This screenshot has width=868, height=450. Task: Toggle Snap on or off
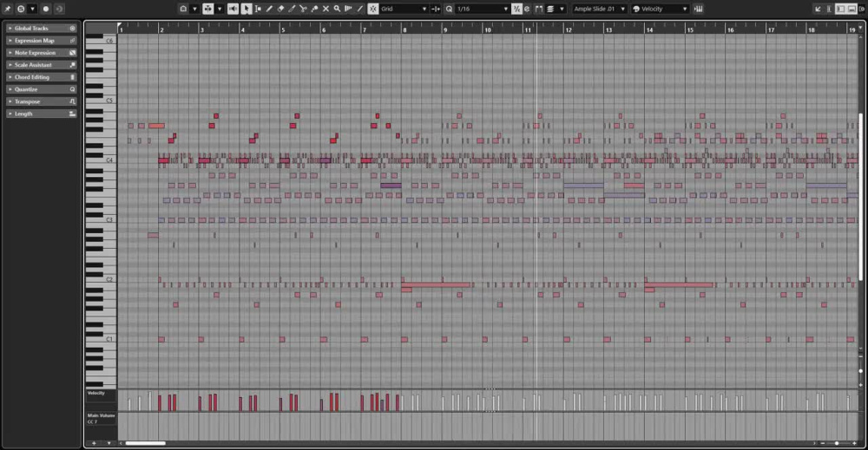tap(373, 9)
